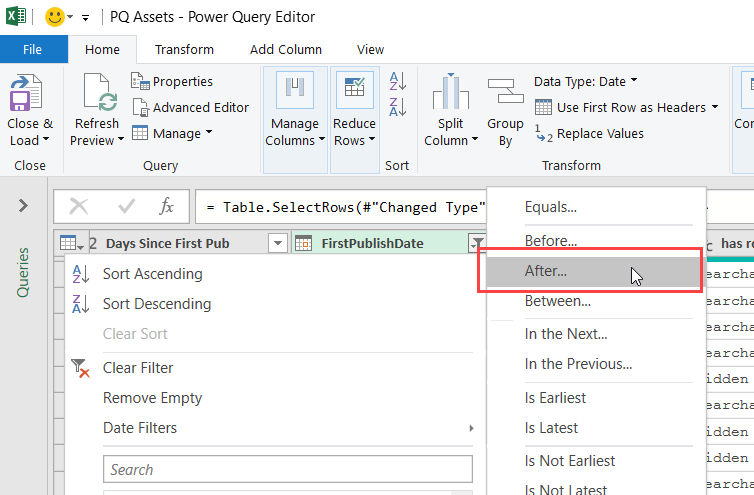Click the Manage Columns icon
754x495 pixels.
coord(295,90)
